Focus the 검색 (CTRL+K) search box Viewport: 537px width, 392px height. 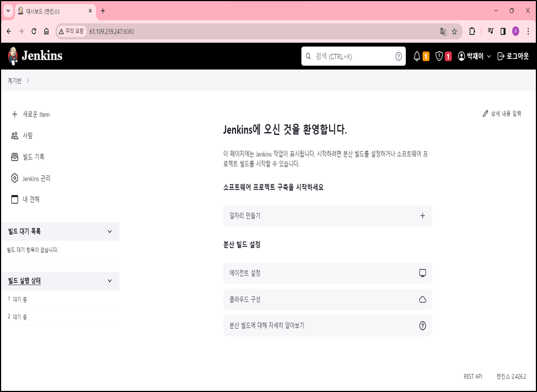tap(354, 57)
